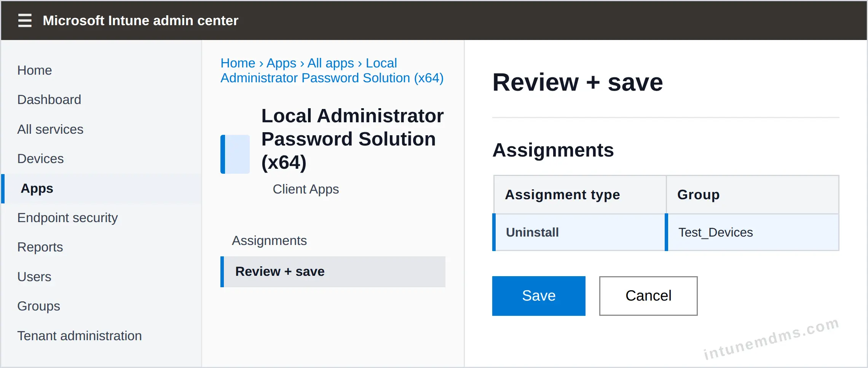Screen dimensions: 868x368
Task: Click the Review + save page heading
Action: click(x=578, y=82)
